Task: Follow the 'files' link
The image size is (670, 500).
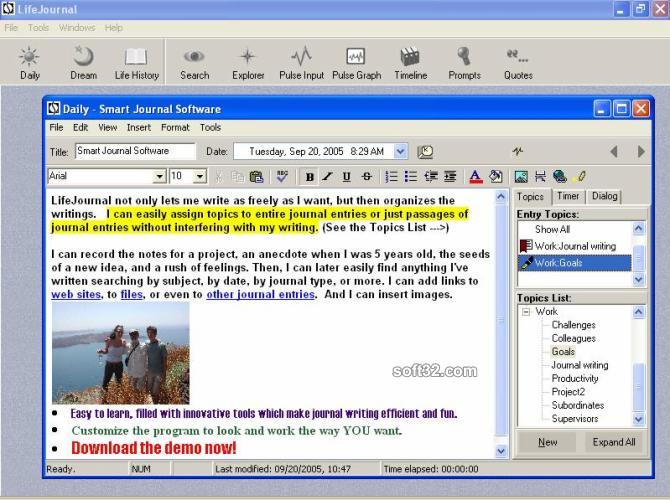Action: 132,294
